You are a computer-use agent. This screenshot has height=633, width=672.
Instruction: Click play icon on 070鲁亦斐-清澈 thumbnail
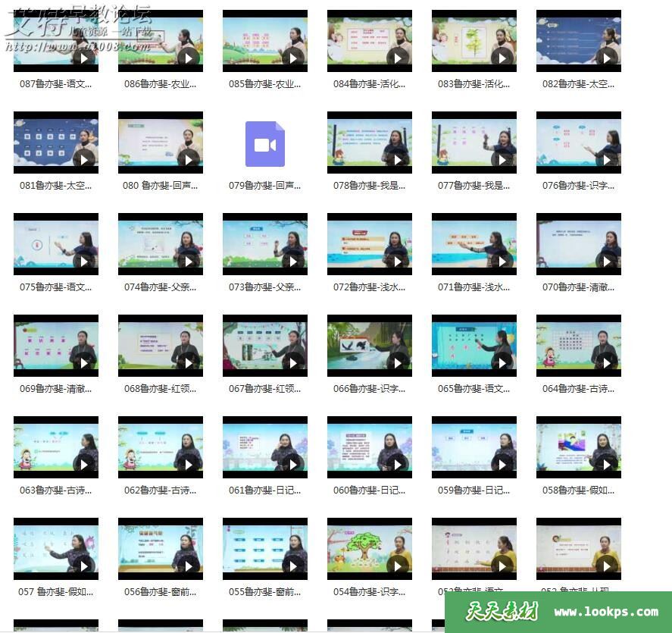coord(606,260)
